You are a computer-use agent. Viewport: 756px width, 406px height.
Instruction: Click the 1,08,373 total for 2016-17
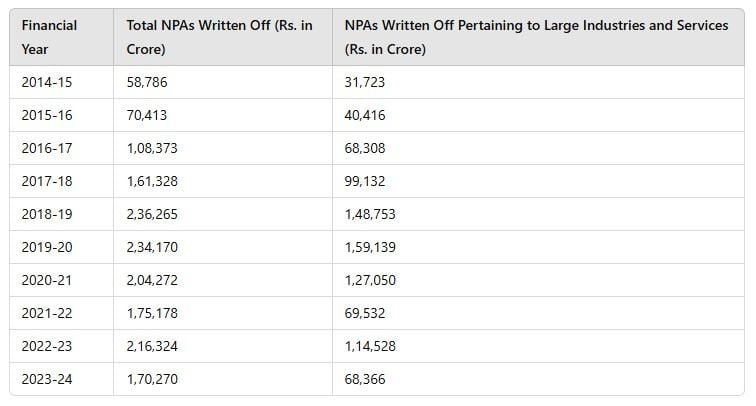152,148
